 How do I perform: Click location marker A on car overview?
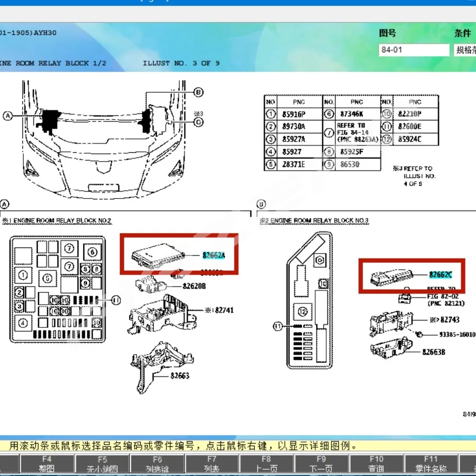(8, 116)
